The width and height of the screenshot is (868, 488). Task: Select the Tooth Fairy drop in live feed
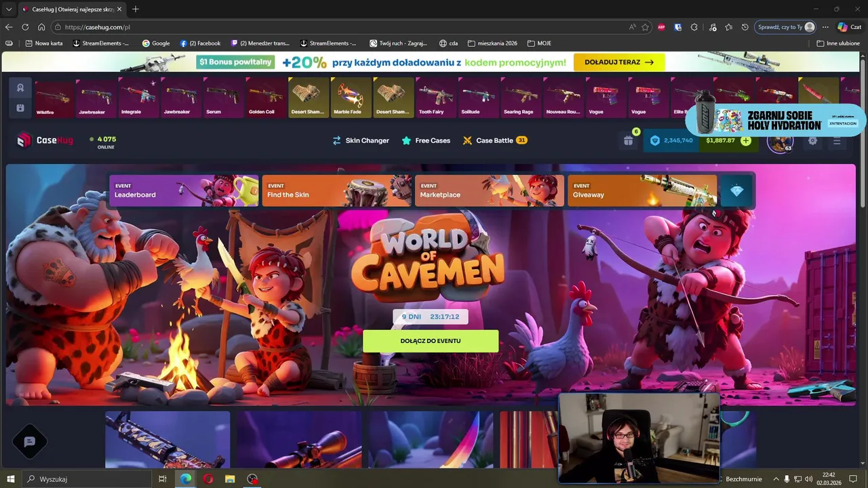click(435, 97)
